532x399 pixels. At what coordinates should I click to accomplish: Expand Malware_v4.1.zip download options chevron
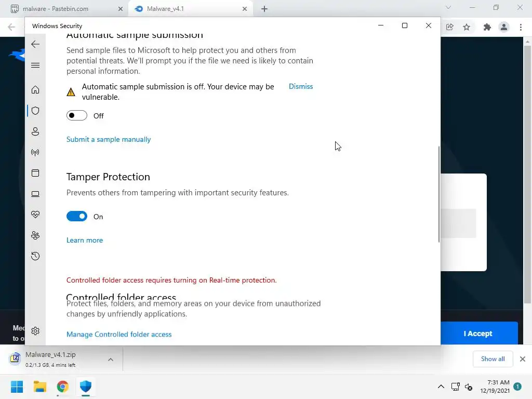tap(111, 360)
